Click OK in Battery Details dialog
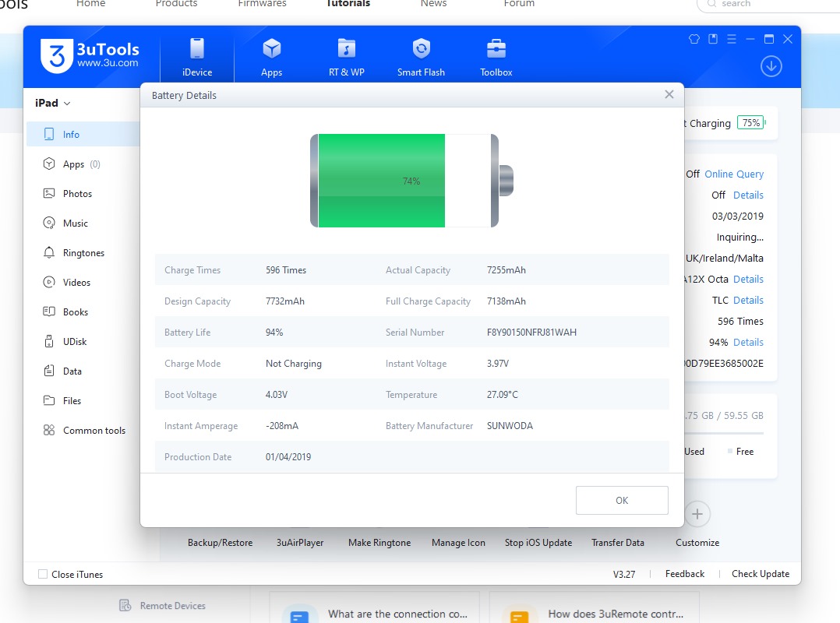Viewport: 840px width, 623px height. 622,501
